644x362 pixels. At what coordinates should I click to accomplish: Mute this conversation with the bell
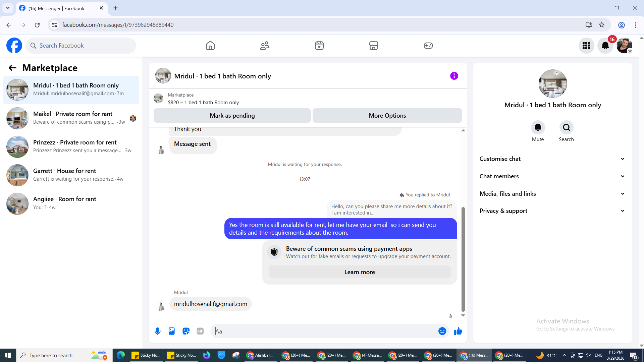(538, 127)
